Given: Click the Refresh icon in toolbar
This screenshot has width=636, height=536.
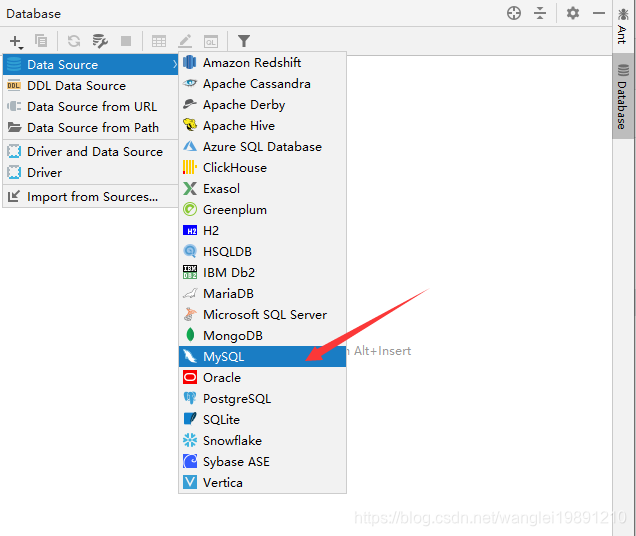Looking at the screenshot, I should click(x=74, y=41).
